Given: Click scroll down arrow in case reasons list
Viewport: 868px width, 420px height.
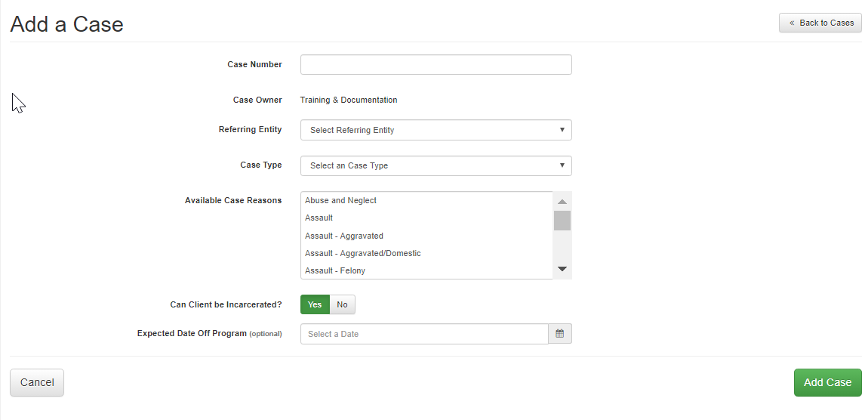Looking at the screenshot, I should coord(562,269).
